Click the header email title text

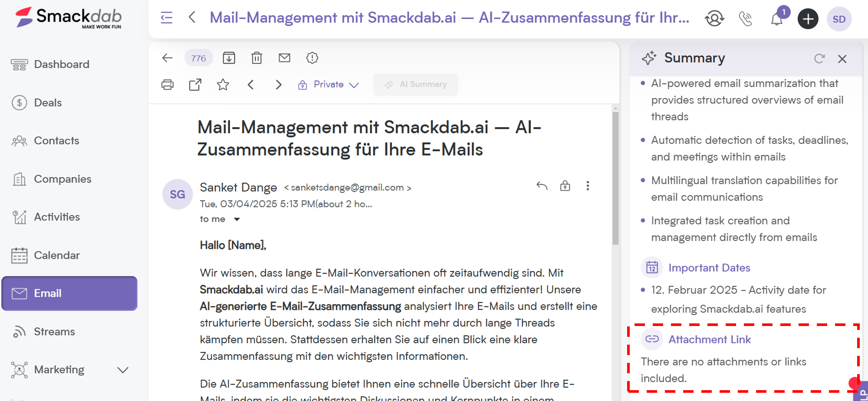tap(450, 18)
